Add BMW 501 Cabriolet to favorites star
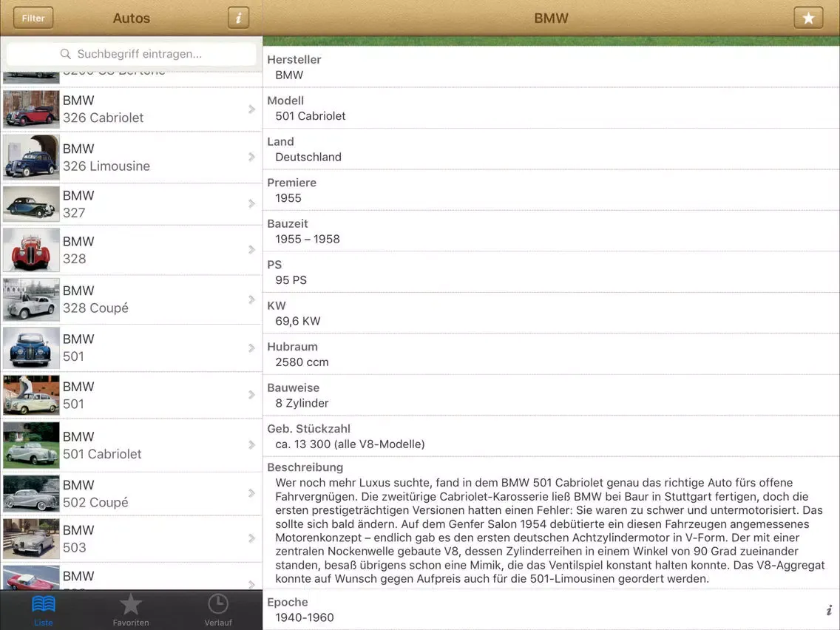 808,18
